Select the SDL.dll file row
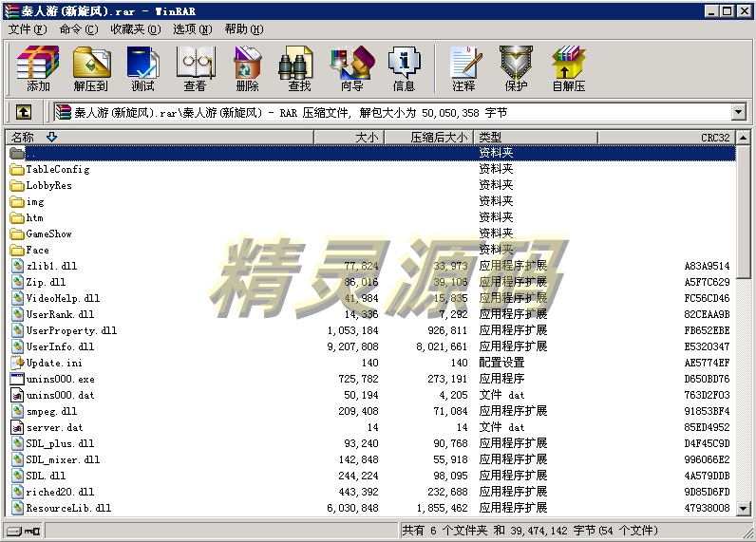This screenshot has height=542, width=756. [x=372, y=476]
